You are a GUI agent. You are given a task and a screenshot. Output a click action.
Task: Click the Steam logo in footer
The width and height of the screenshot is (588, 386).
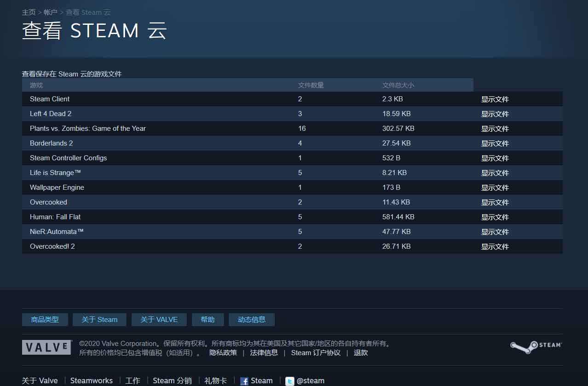[536, 346]
